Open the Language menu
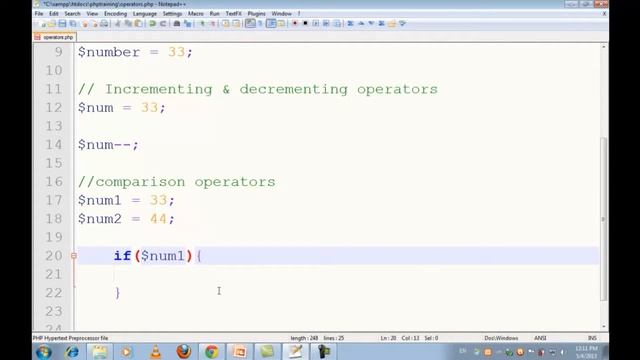This screenshot has width=640, height=360. tap(144, 13)
